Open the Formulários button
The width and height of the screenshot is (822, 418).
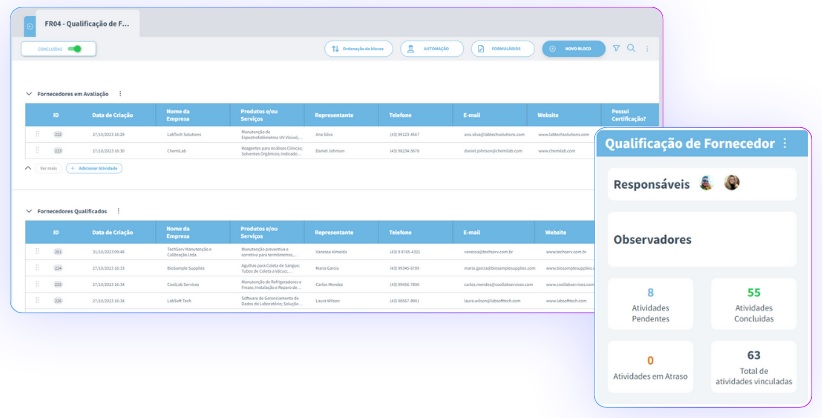(502, 48)
